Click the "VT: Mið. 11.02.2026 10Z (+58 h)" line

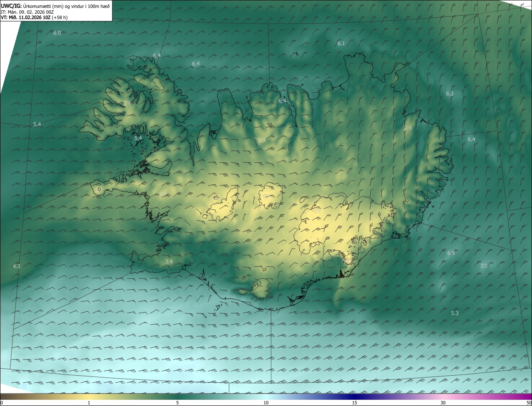[34, 17]
